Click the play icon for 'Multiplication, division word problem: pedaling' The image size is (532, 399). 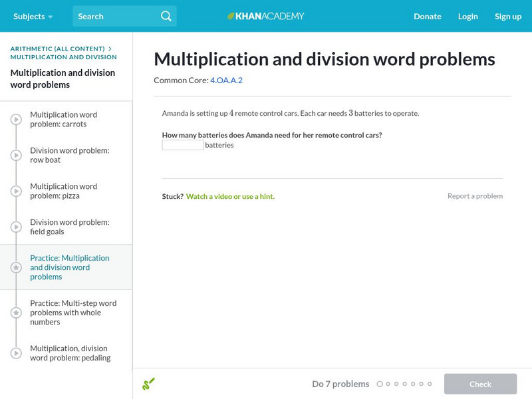coord(15,352)
